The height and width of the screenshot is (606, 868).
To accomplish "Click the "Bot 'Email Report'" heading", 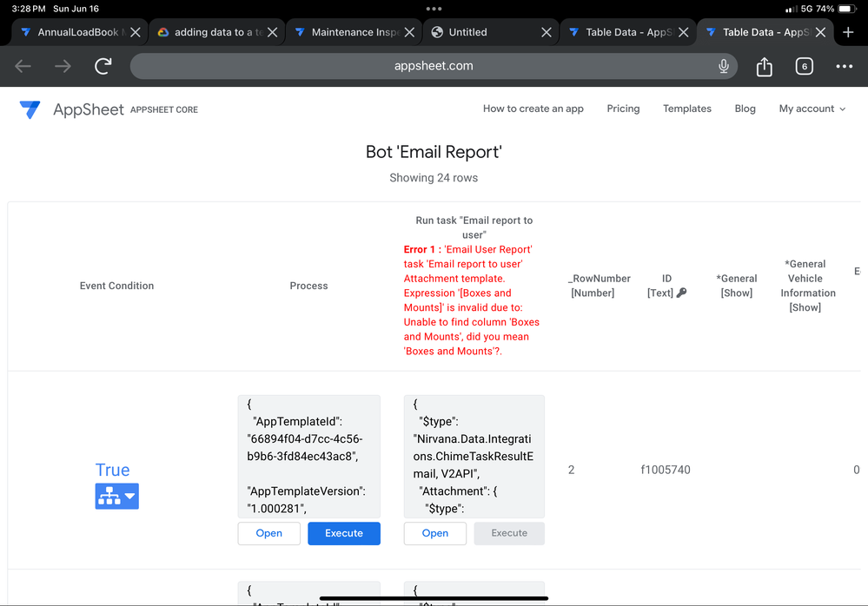I will click(434, 152).
